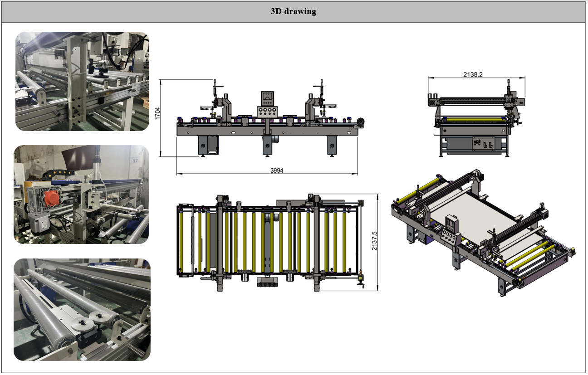Select the right gantry head in front view
The width and height of the screenshot is (588, 375).
(x=316, y=105)
